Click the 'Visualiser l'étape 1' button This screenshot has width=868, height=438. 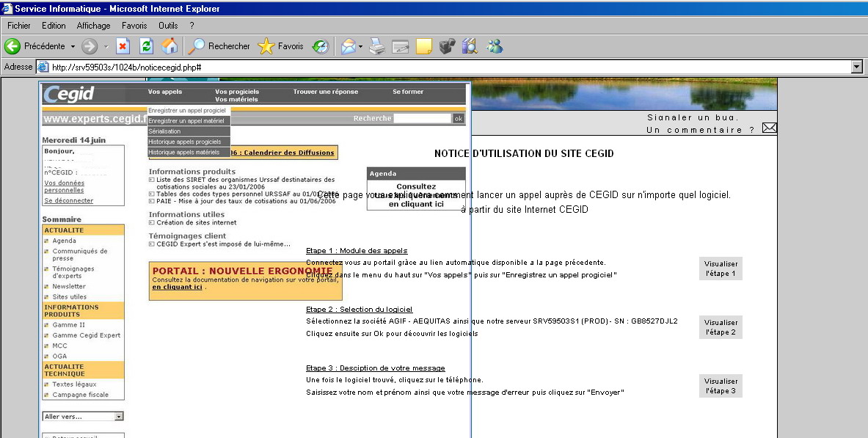pos(721,269)
